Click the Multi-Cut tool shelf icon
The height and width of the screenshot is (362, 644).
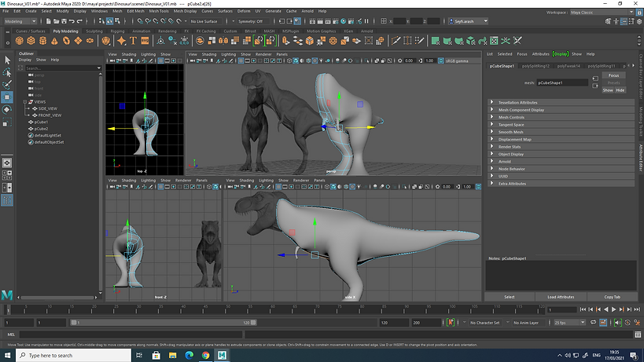click(x=396, y=41)
